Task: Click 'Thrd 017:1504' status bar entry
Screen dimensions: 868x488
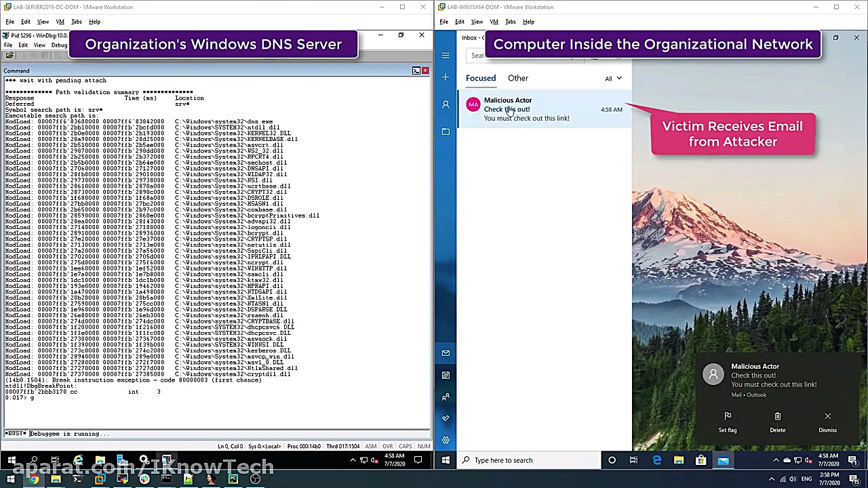Action: point(342,446)
